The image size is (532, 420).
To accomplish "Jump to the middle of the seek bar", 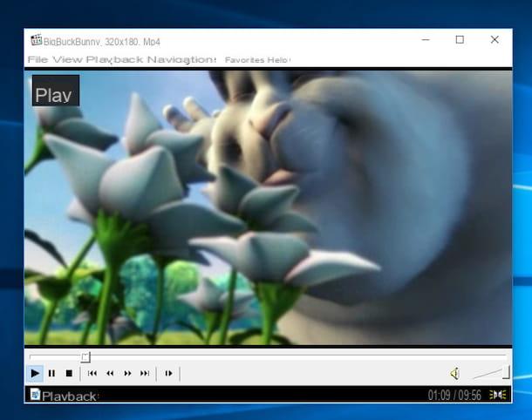I will [x=268, y=356].
